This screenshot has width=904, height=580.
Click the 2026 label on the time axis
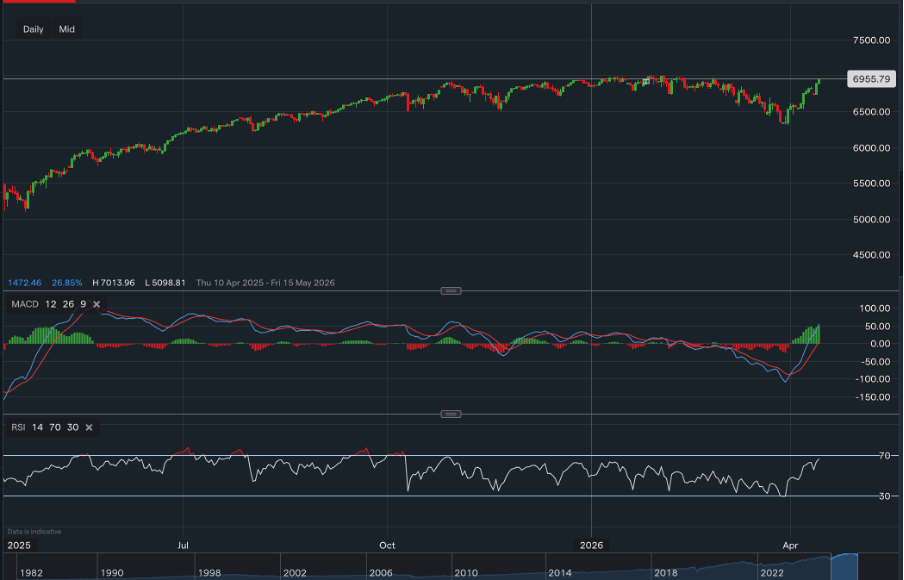point(591,545)
